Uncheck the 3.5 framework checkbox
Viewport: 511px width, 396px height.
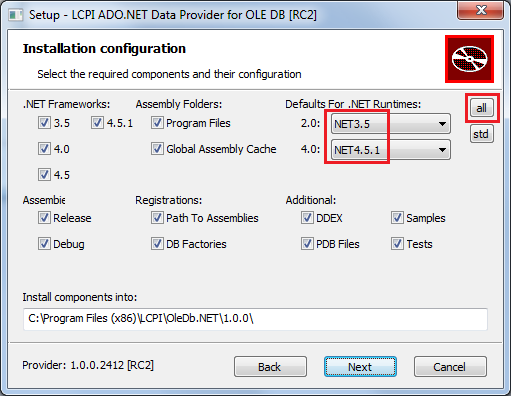coord(44,123)
